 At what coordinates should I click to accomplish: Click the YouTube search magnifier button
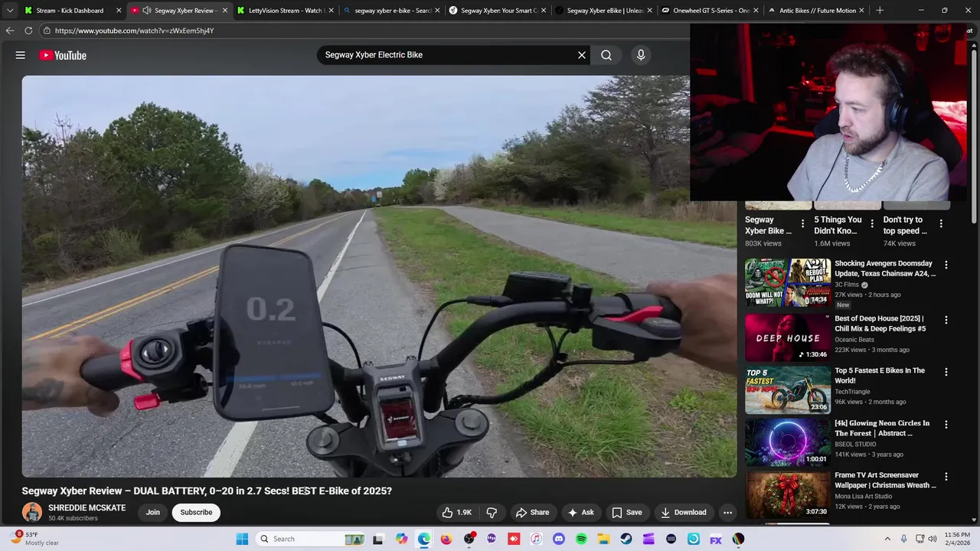pyautogui.click(x=606, y=55)
